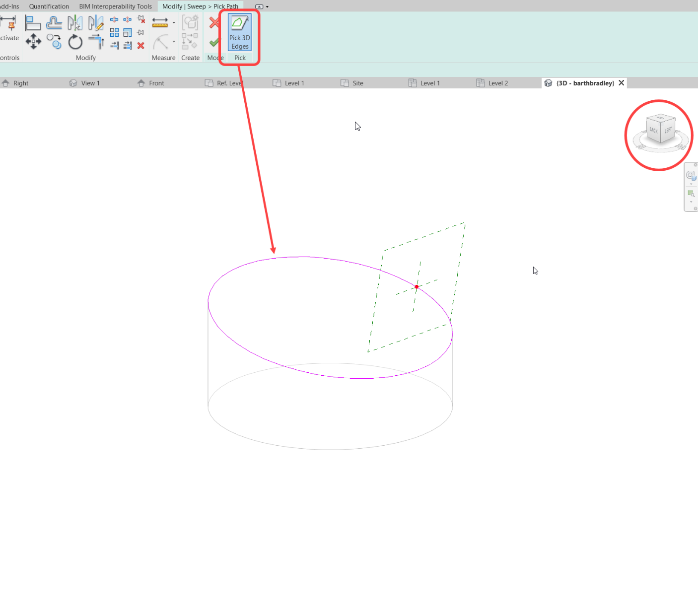
Task: Expand the Measure tool dropdown arrow
Action: [x=174, y=22]
